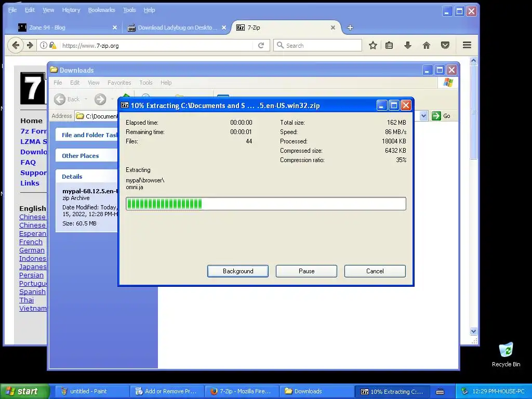Open French language link

coord(31,242)
